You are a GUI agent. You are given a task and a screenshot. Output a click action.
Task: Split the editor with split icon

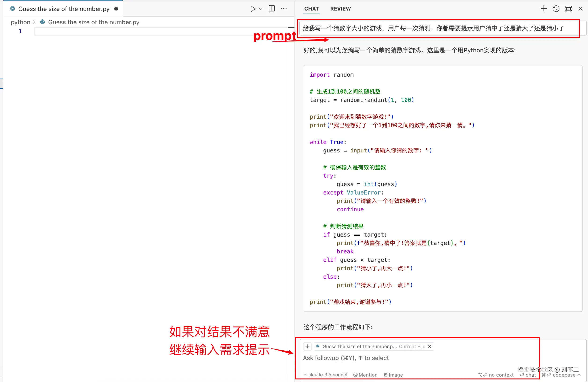[272, 9]
